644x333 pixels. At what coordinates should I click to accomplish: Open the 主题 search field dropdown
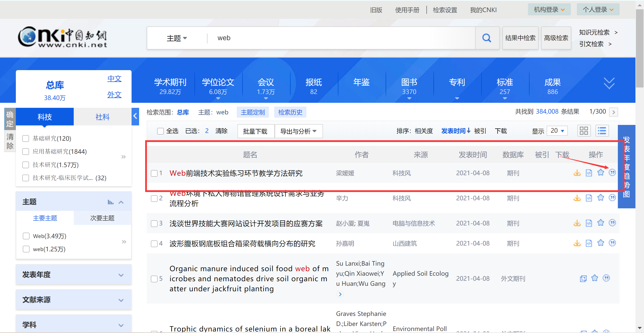pyautogui.click(x=177, y=38)
